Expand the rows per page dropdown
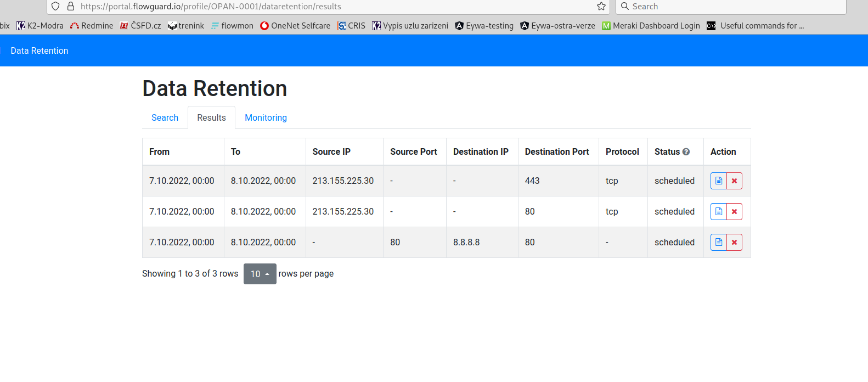 (260, 274)
